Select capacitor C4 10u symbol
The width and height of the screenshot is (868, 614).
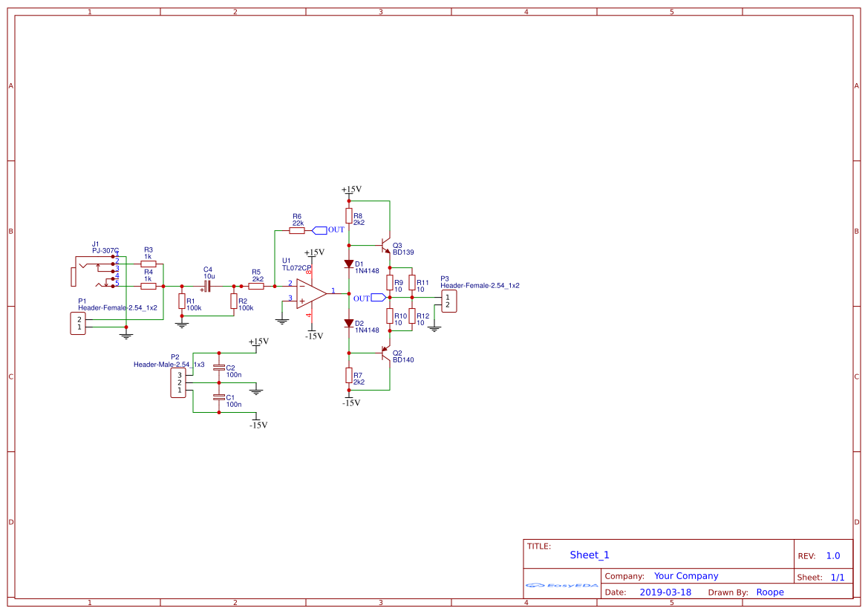click(x=206, y=287)
